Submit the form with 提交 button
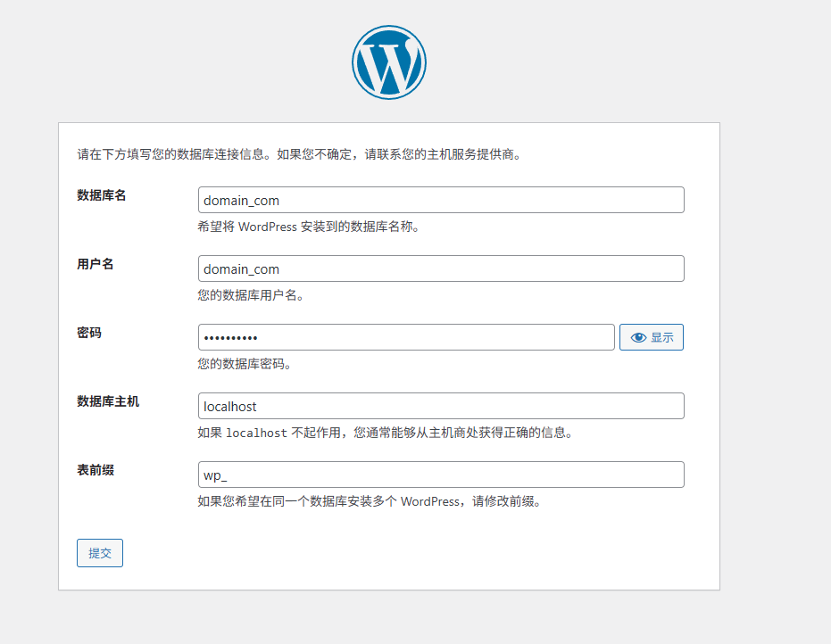The image size is (831, 644). (x=100, y=553)
